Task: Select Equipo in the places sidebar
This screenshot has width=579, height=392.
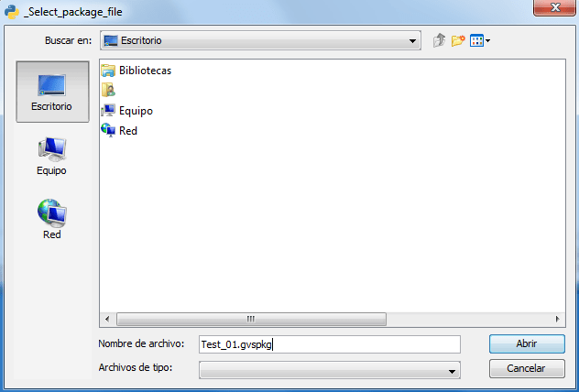Action: click(51, 156)
